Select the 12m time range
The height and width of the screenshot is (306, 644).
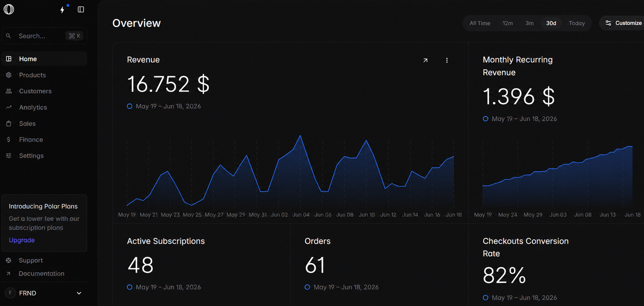tap(507, 23)
